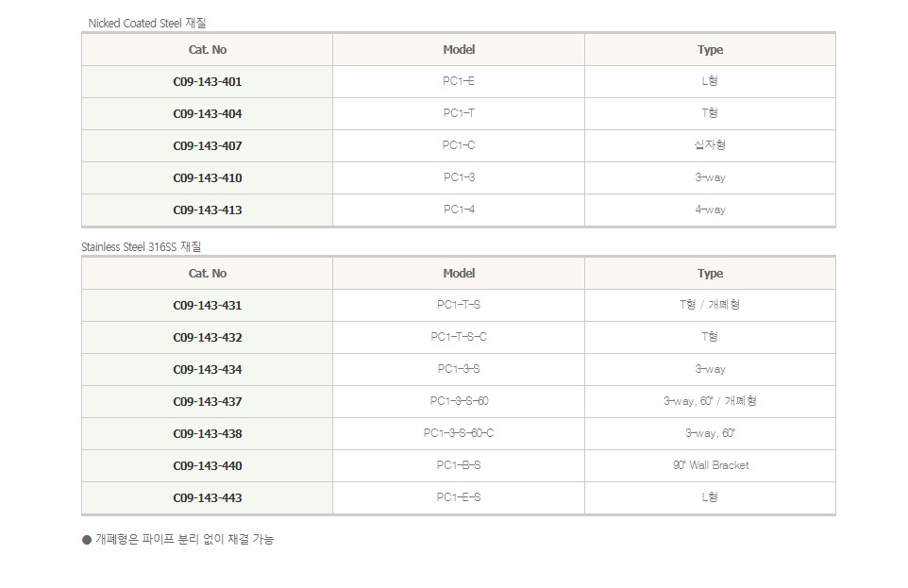Click catalog number C09-143-437
This screenshot has height=588, width=908.
[208, 402]
